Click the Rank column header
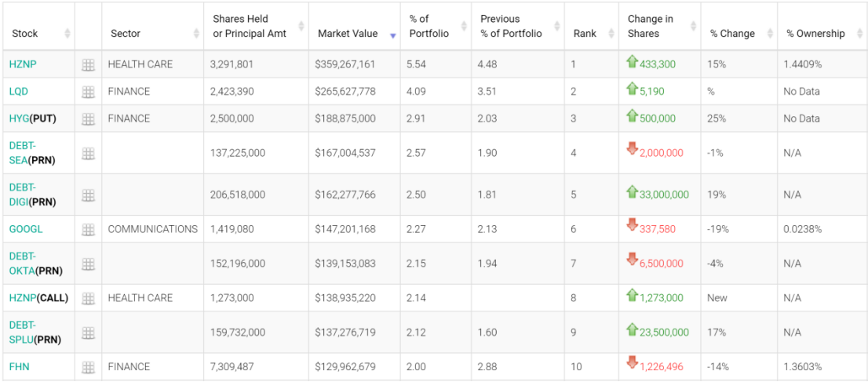 tap(585, 34)
